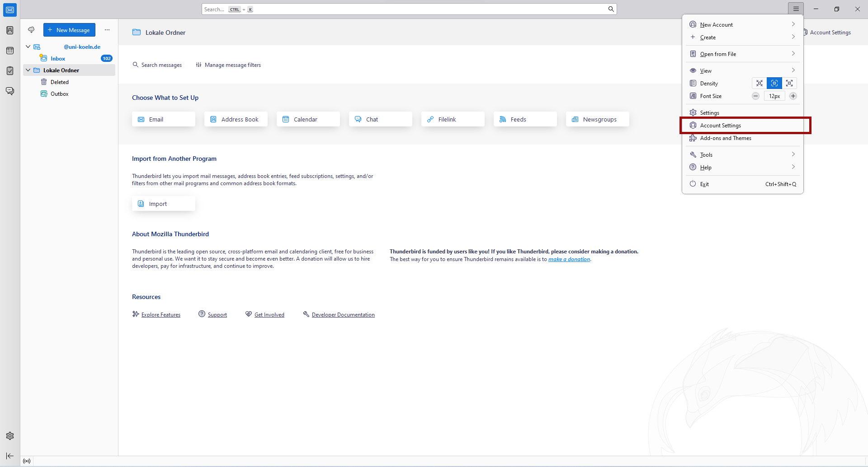Screen dimensions: 868x467
Task: Select relaxed density icon
Action: tap(789, 83)
